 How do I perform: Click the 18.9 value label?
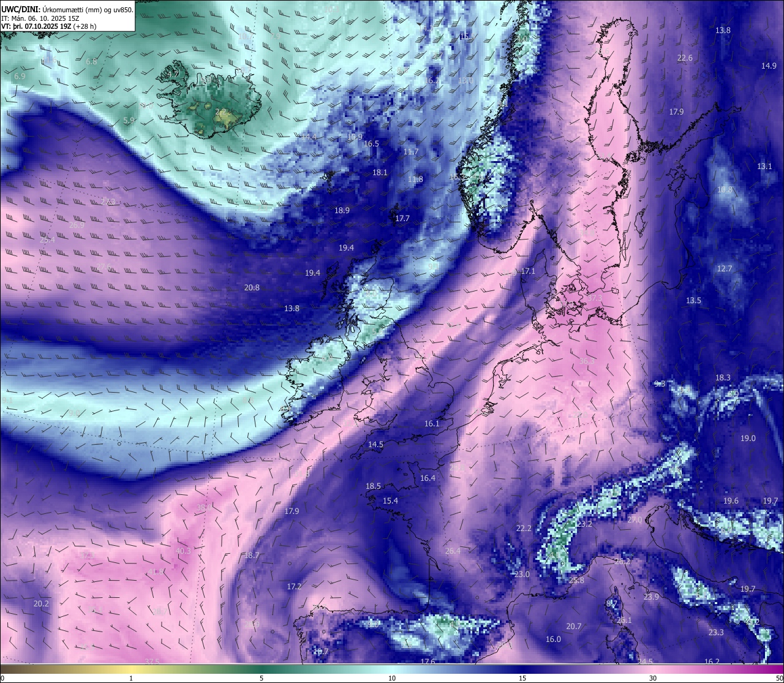pyautogui.click(x=342, y=211)
